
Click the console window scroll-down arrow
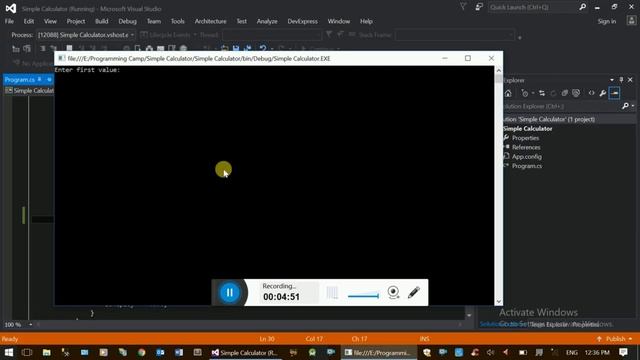(498, 302)
